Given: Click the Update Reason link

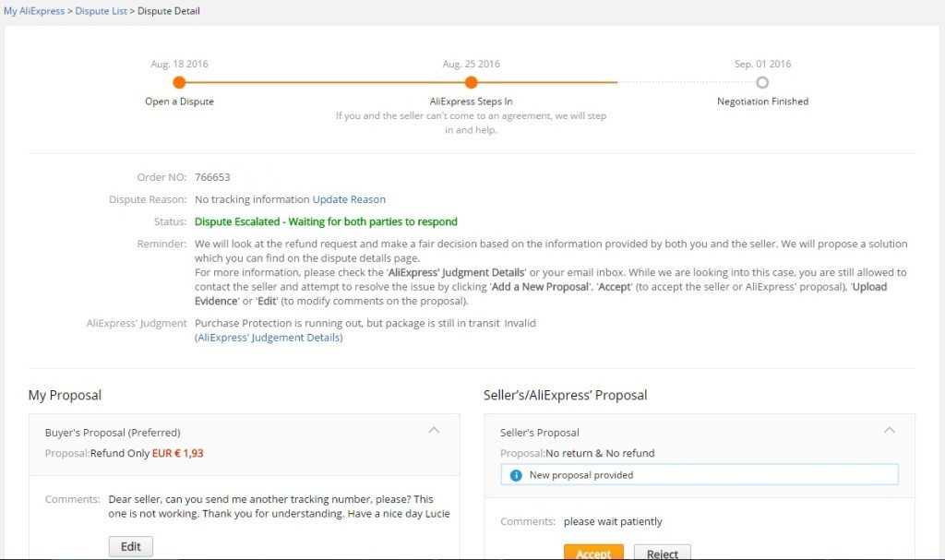Looking at the screenshot, I should (x=349, y=199).
